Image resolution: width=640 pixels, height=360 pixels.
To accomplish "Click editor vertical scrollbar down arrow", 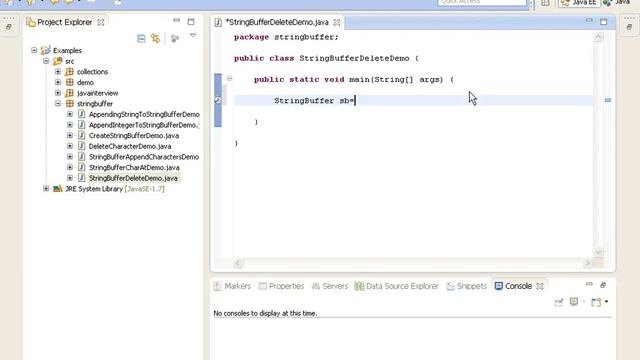I will pos(598,252).
